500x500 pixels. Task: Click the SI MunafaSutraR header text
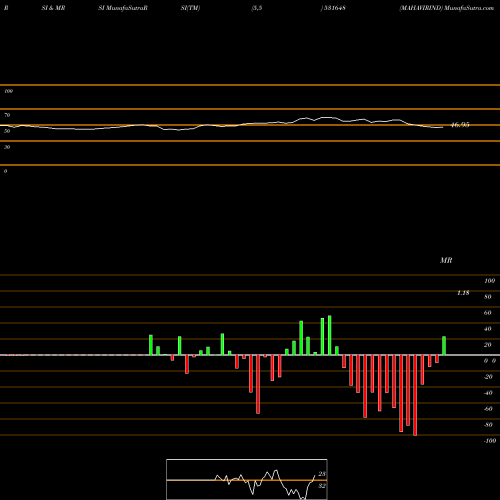point(123,8)
